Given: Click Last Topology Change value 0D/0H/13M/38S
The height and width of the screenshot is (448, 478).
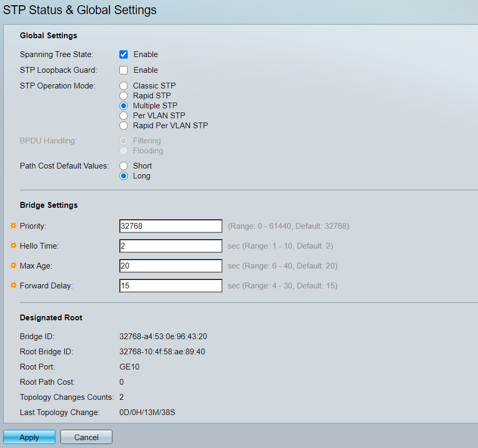Looking at the screenshot, I should (147, 412).
